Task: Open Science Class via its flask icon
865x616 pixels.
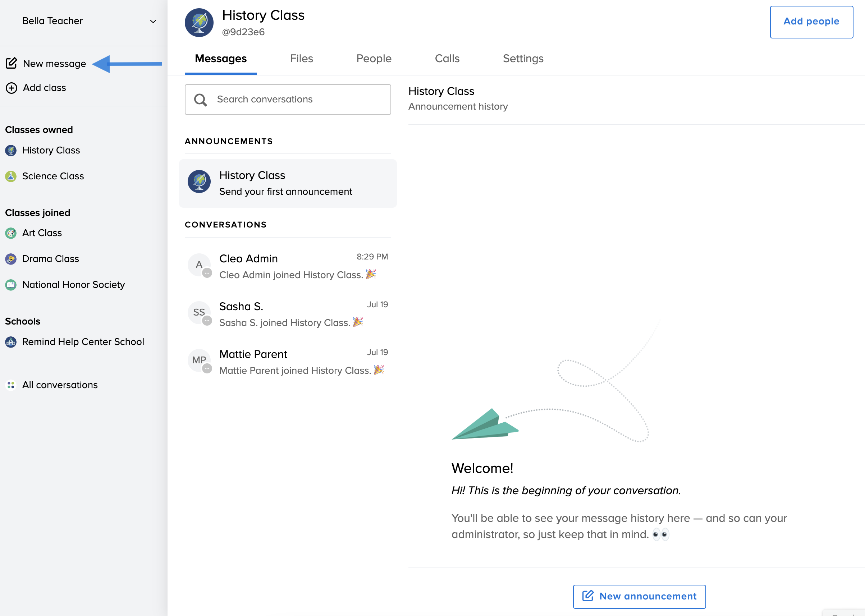Action: point(11,176)
